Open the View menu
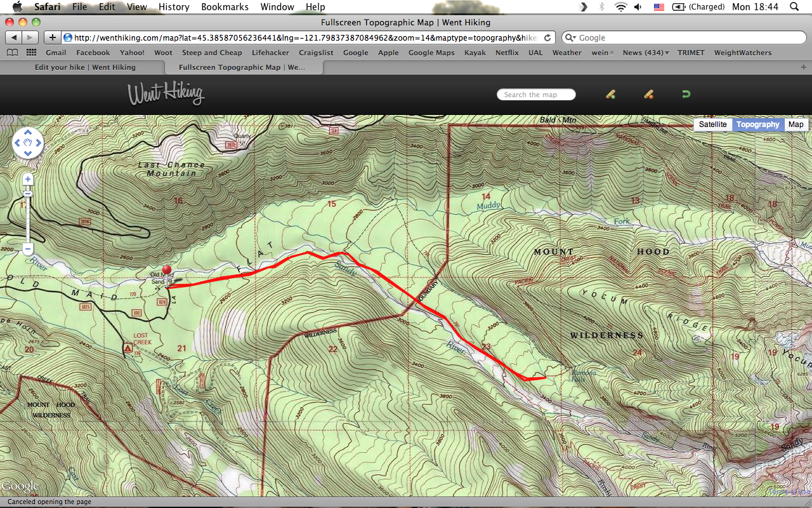The image size is (812, 508). coord(137,7)
